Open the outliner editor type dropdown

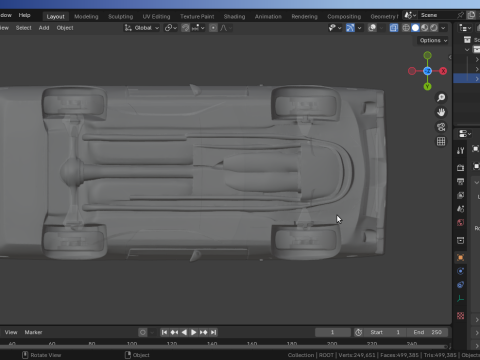(x=465, y=28)
